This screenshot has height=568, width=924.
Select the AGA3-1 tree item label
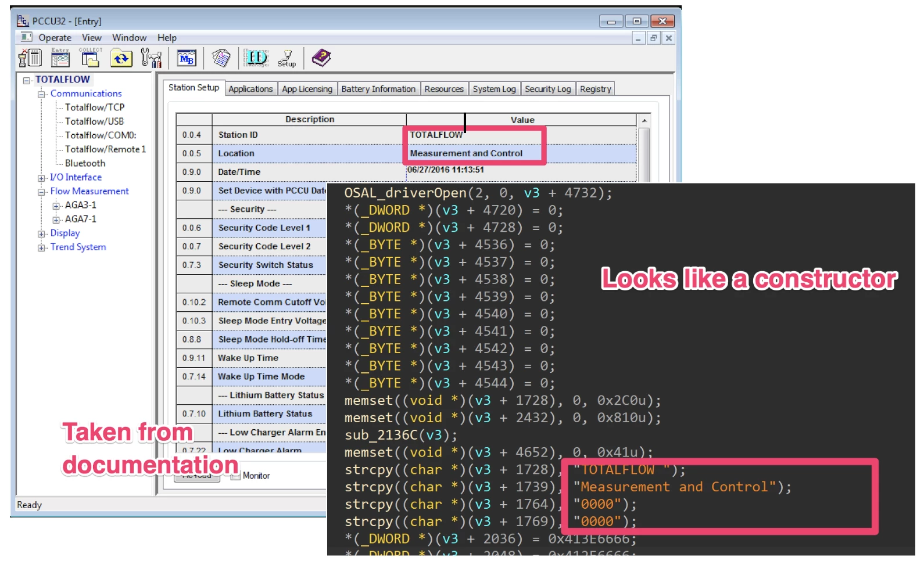[80, 205]
